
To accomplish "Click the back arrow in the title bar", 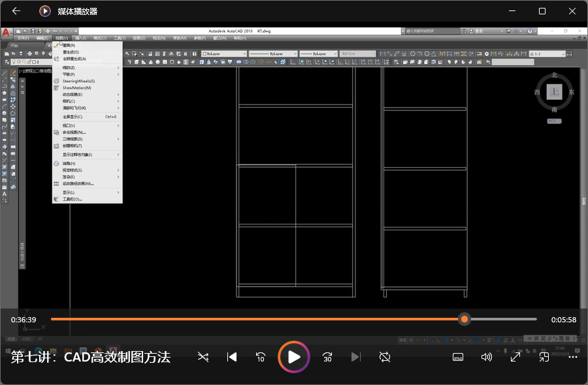I will pyautogui.click(x=16, y=11).
